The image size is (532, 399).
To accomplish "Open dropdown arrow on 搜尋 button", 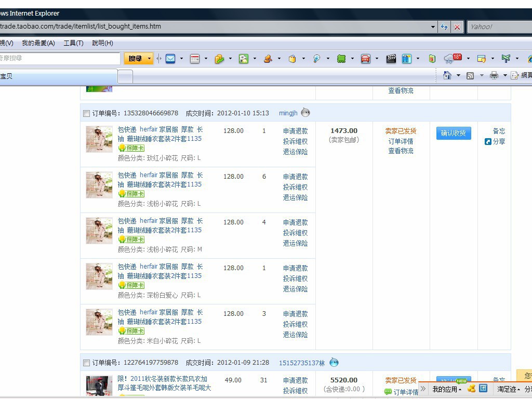I will tap(149, 59).
